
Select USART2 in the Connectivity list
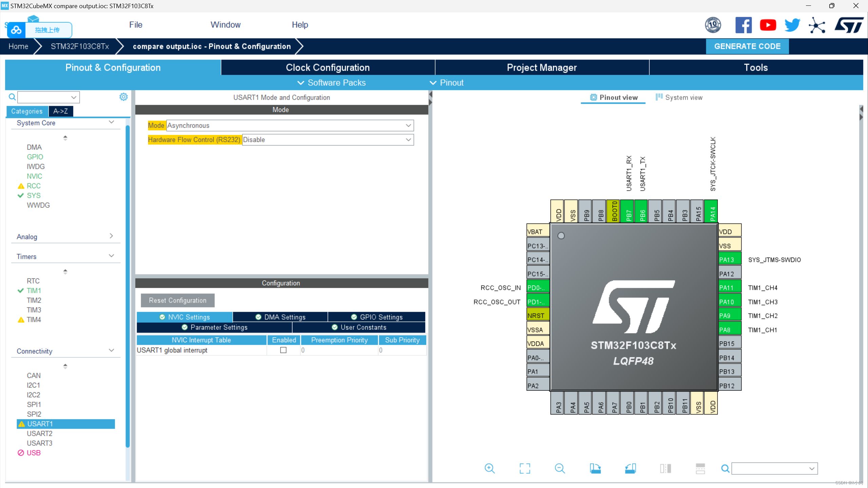pos(40,433)
